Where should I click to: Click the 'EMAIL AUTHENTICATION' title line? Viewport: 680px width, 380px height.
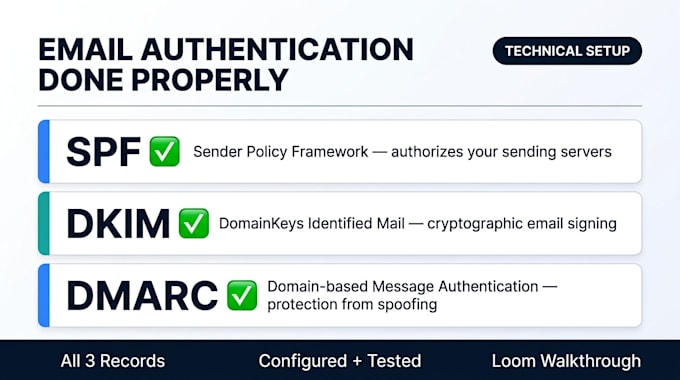(226, 49)
